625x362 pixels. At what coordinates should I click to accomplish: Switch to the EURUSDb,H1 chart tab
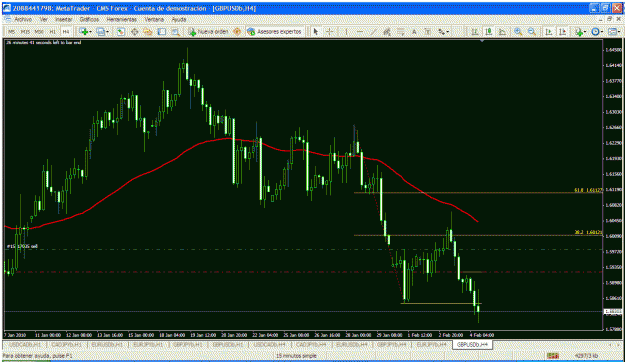point(107,344)
